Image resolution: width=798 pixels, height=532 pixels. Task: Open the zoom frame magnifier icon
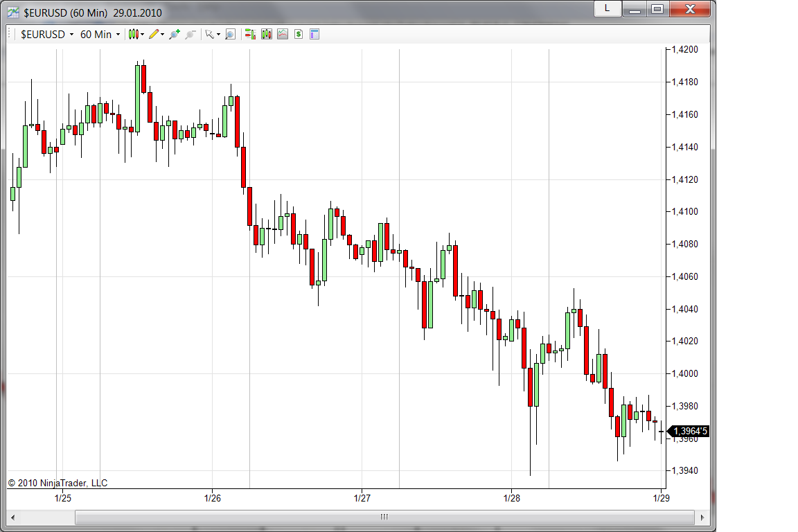tap(231, 34)
